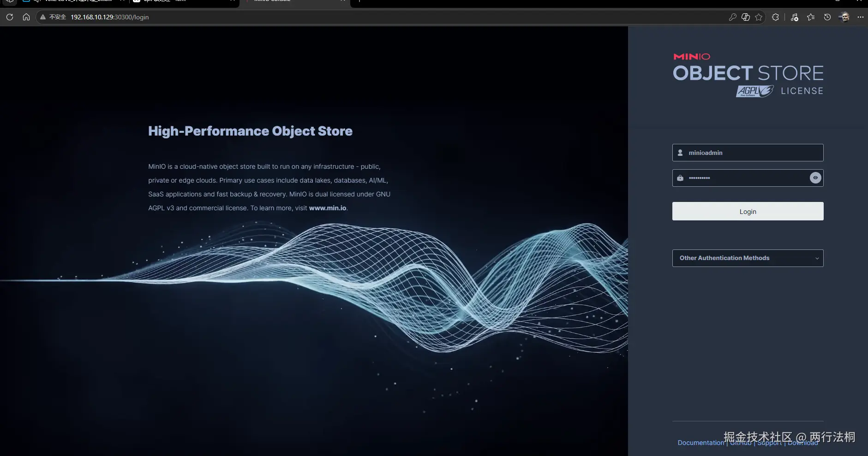Open the Copilot icon in the address bar

point(746,17)
